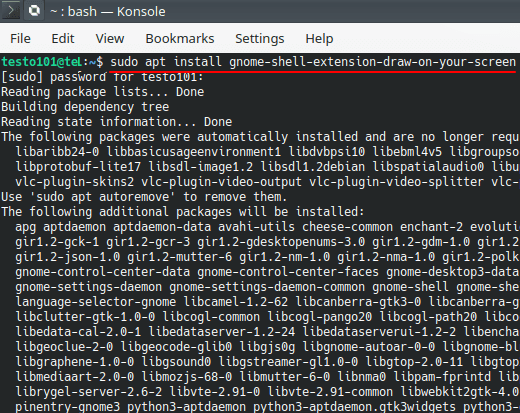This screenshot has height=413, width=520.
Task: Open the Settings menu
Action: click(x=260, y=39)
